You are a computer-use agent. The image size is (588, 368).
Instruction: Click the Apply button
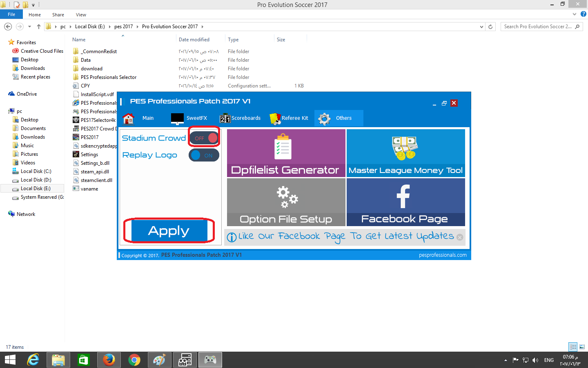click(x=169, y=231)
